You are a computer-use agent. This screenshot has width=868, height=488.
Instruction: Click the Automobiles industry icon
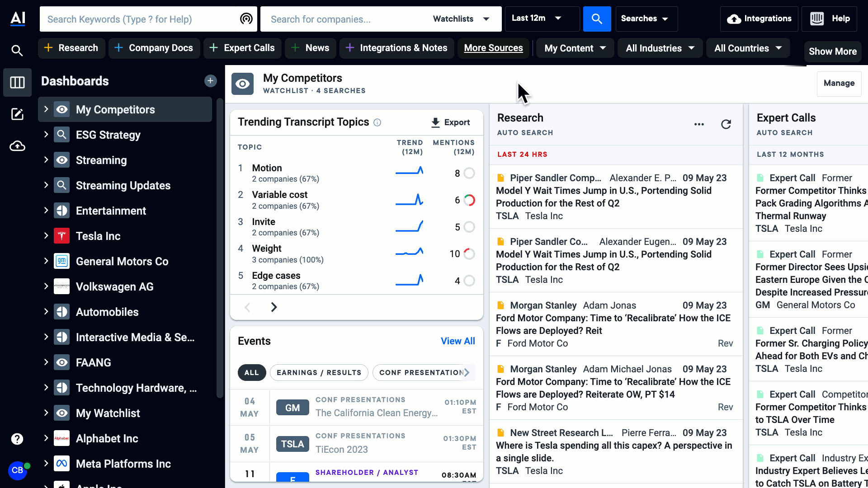click(x=61, y=312)
